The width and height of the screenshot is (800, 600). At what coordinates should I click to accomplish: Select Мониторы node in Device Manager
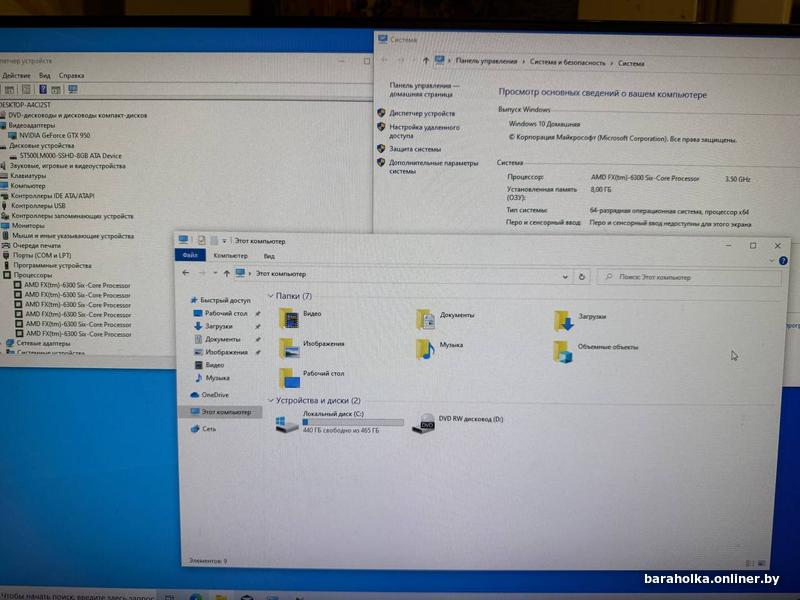click(x=23, y=226)
